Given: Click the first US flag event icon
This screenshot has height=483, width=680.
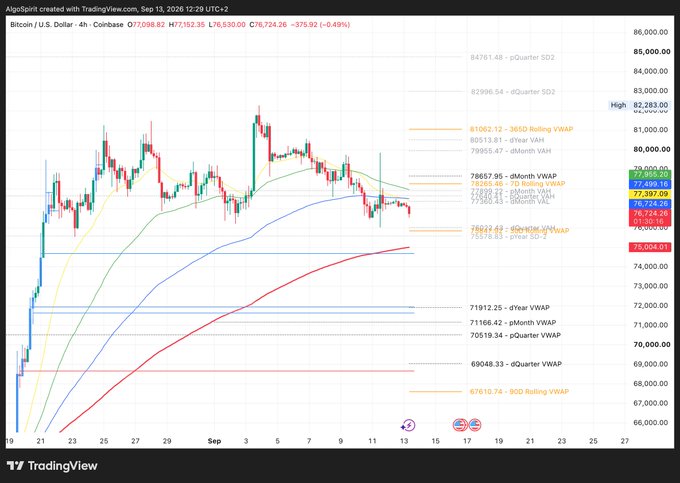Looking at the screenshot, I should point(460,425).
